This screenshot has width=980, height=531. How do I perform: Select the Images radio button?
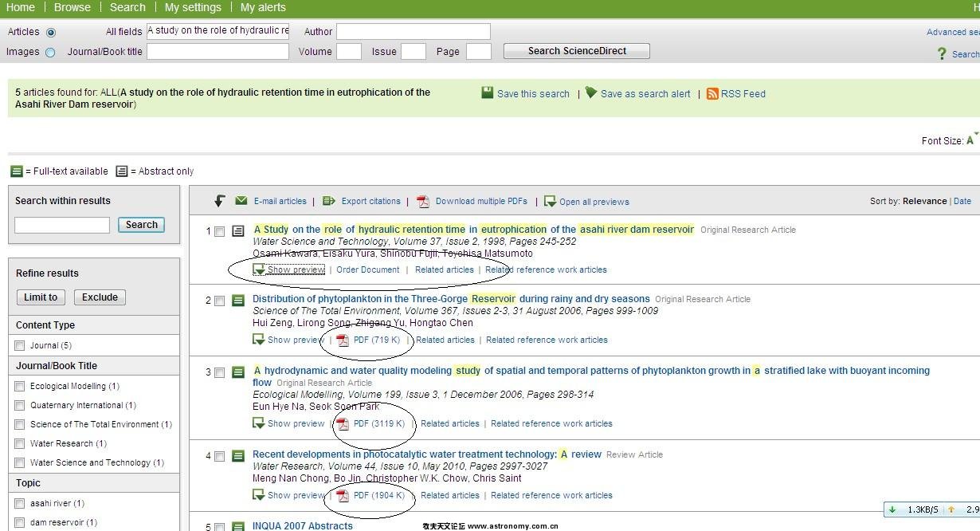pyautogui.click(x=51, y=53)
